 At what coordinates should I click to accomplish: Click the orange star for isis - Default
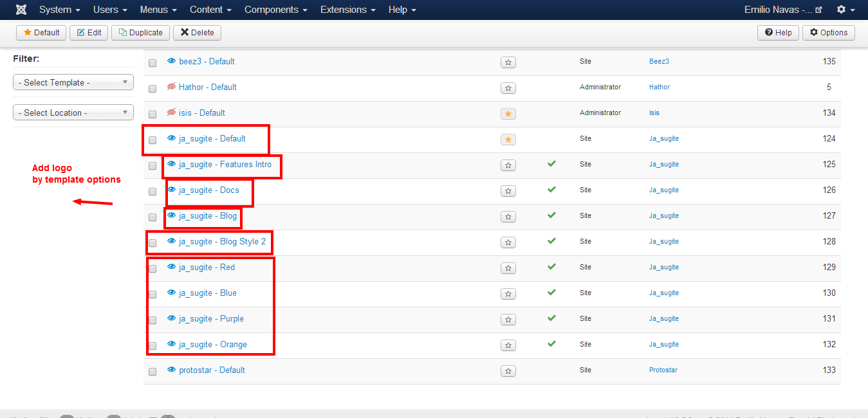pyautogui.click(x=508, y=114)
